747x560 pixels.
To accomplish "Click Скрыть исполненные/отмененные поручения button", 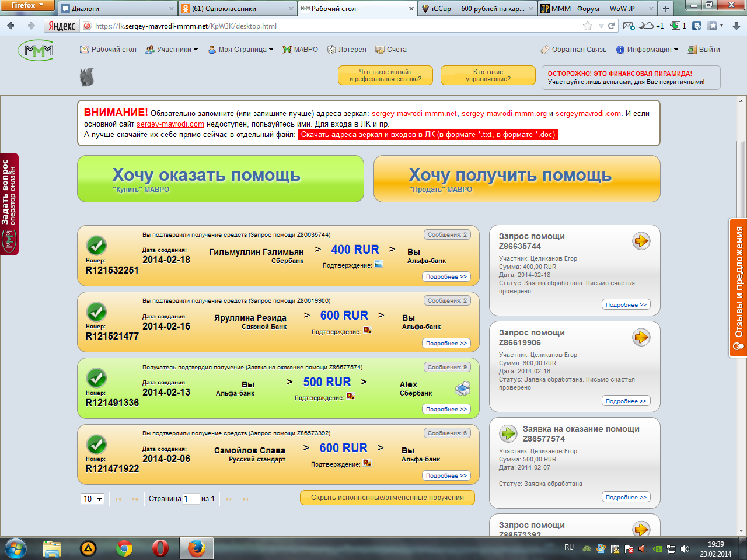I will click(388, 498).
